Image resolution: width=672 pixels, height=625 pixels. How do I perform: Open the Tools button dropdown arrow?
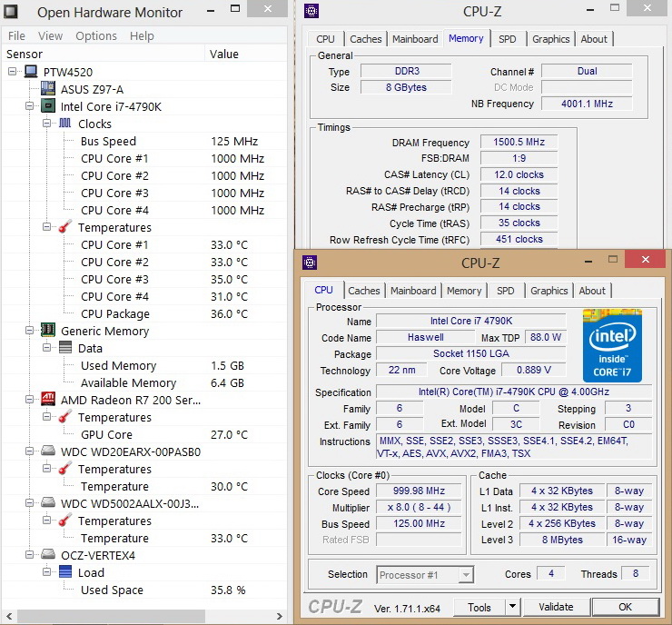coord(512,607)
